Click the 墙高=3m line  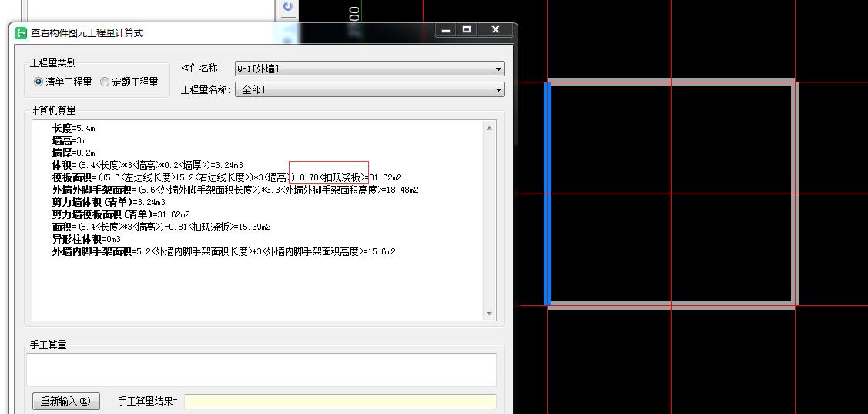click(x=69, y=141)
